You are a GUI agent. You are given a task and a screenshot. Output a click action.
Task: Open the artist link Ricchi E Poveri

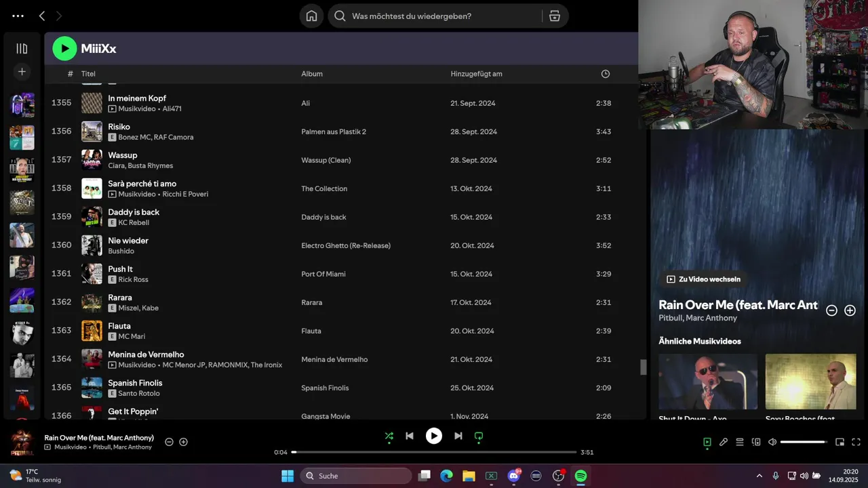185,194
